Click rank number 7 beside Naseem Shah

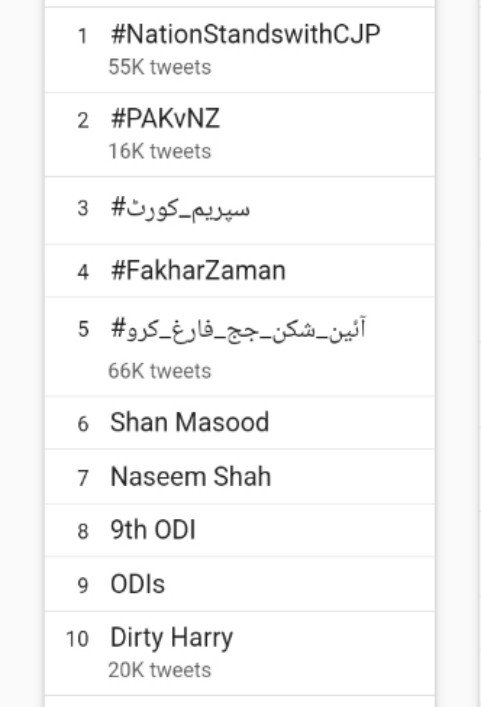tap(83, 478)
